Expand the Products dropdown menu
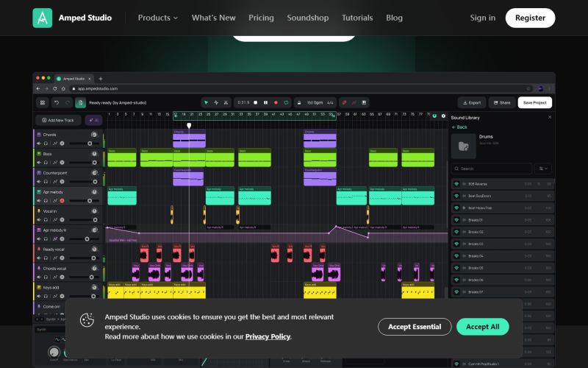 pyautogui.click(x=158, y=18)
